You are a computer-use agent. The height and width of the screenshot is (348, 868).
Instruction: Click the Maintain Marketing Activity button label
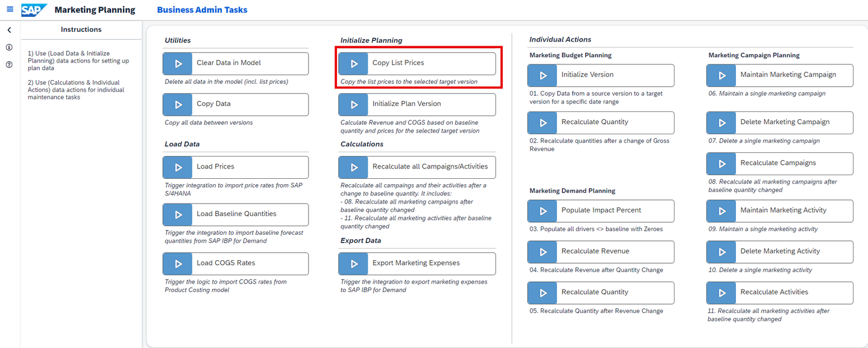click(784, 211)
